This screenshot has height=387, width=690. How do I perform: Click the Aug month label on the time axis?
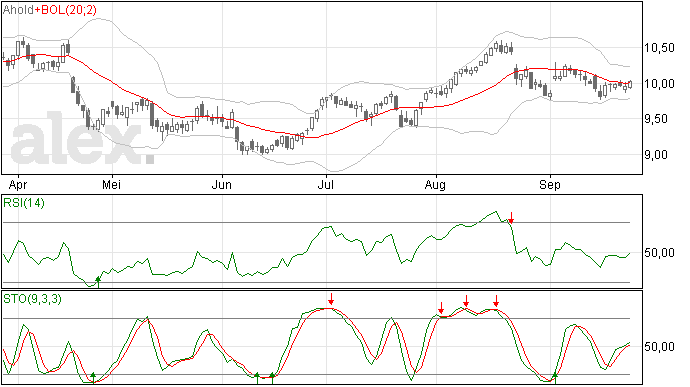coord(435,185)
